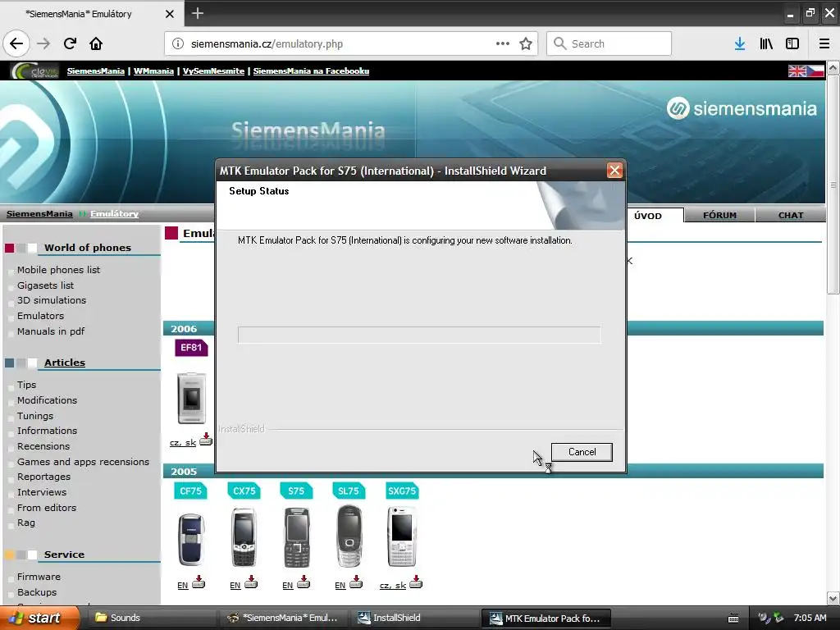
Task: Toggle the browser sidebar icon
Action: 792,43
